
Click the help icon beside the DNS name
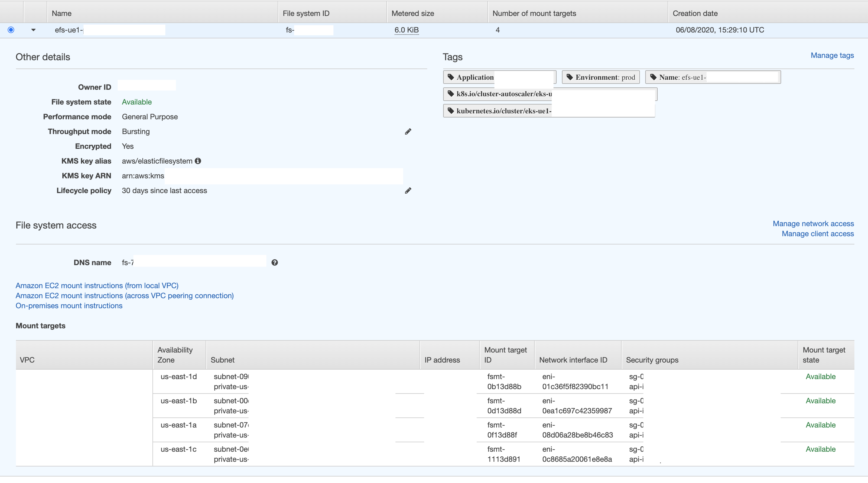click(x=275, y=262)
